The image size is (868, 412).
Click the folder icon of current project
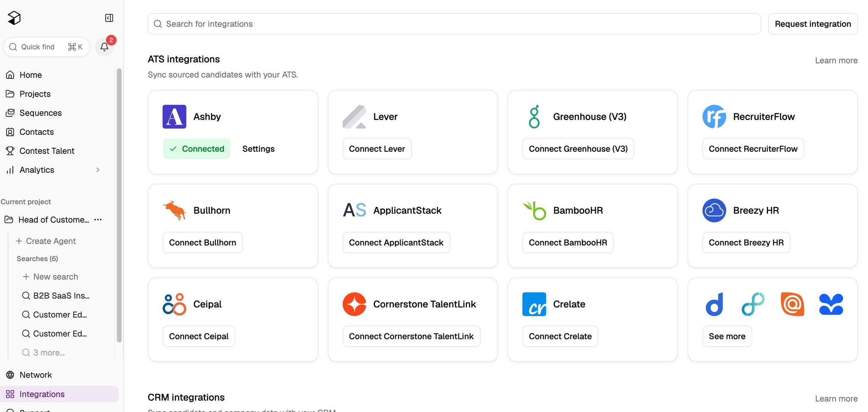(8, 220)
